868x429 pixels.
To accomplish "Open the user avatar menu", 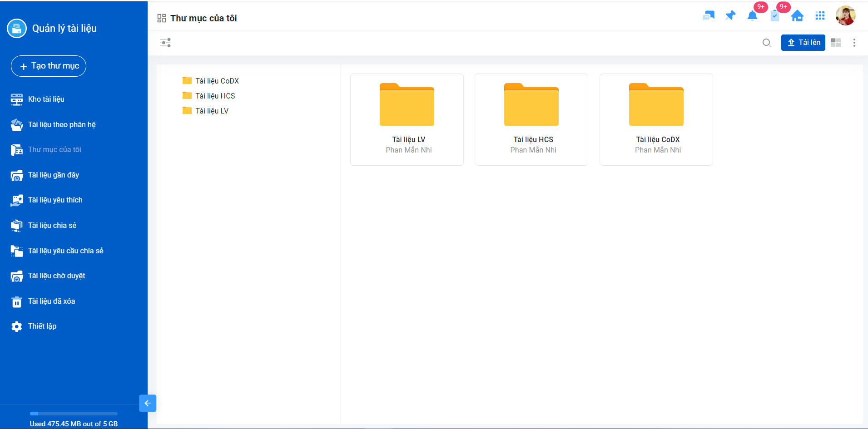I will (845, 16).
